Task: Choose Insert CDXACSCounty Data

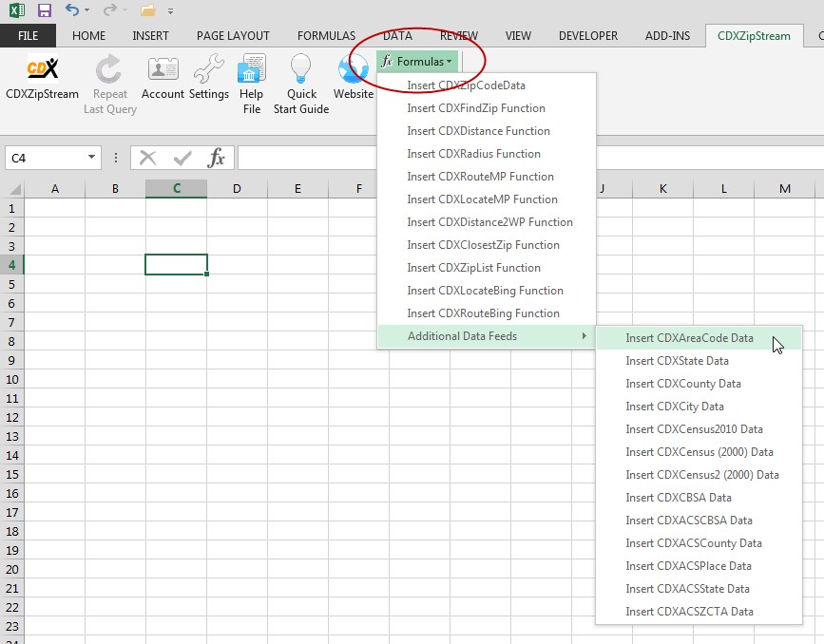Action: click(x=699, y=543)
